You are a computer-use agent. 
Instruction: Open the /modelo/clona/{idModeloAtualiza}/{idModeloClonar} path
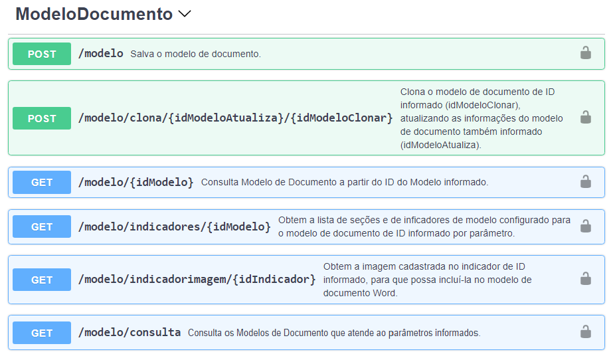235,118
